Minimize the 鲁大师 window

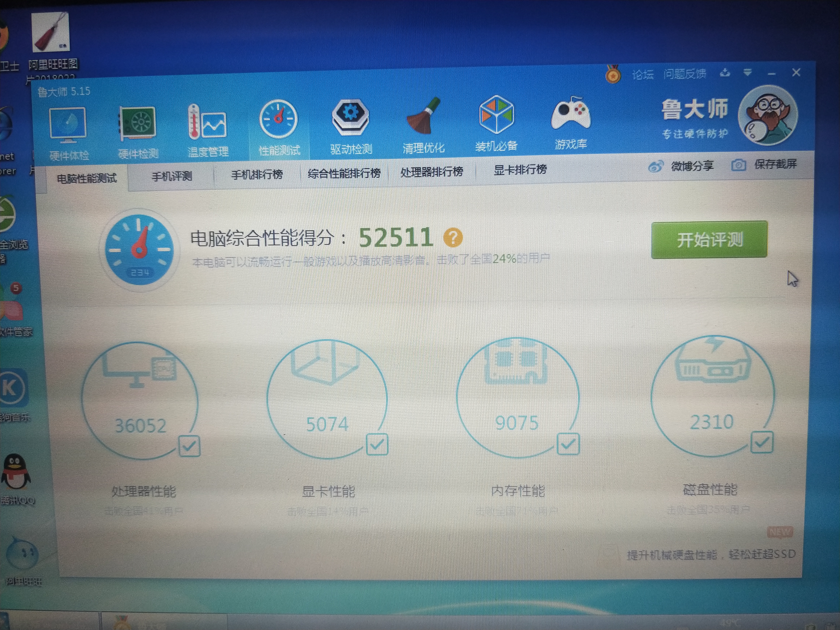coord(772,74)
